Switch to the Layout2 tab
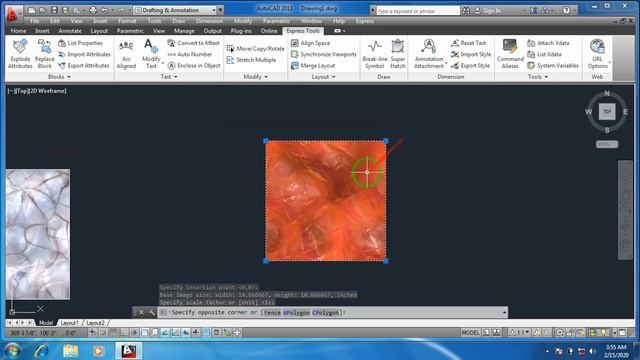Image resolution: width=640 pixels, height=360 pixels. (96, 322)
